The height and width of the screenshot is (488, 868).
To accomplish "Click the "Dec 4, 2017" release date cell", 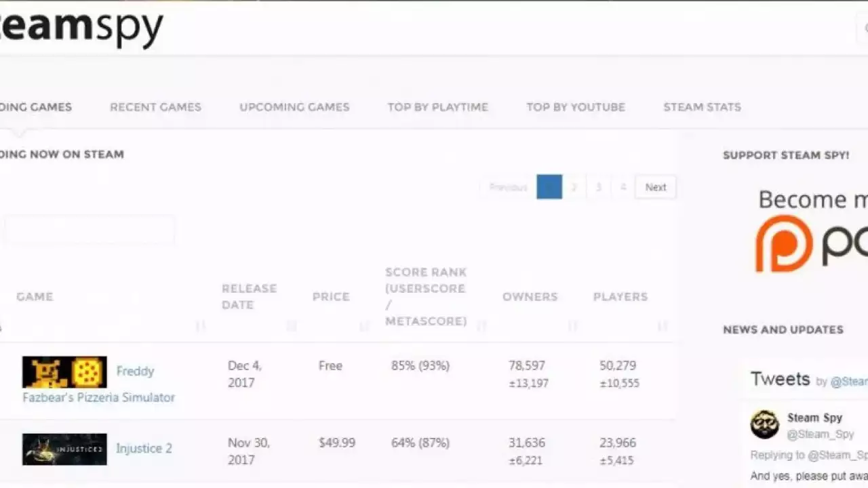I will (x=245, y=374).
